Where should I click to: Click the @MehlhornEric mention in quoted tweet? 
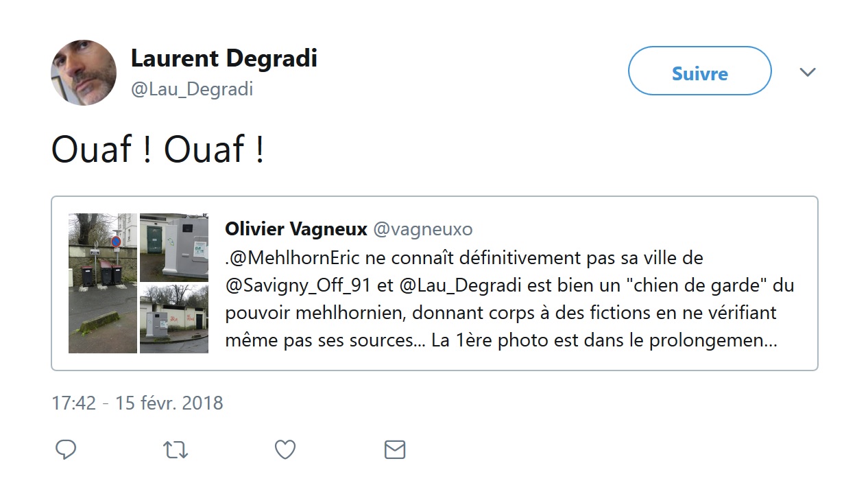tap(303, 258)
